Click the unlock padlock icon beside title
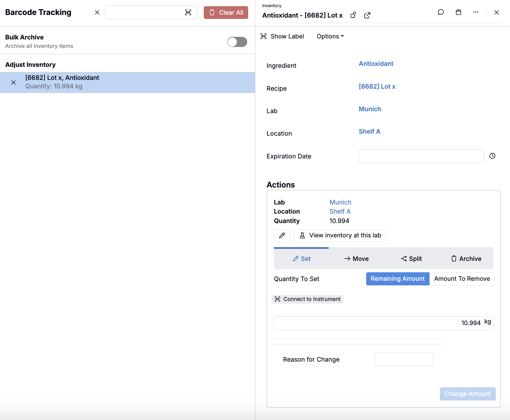 click(353, 15)
